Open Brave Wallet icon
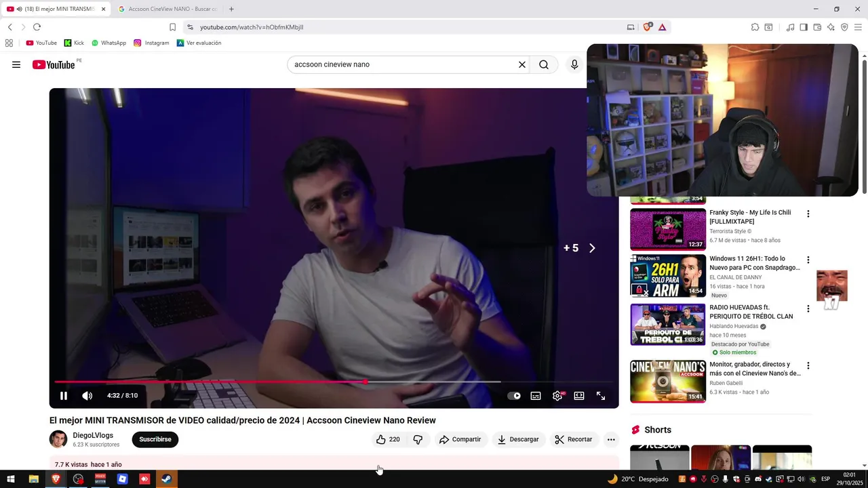 [x=817, y=27]
